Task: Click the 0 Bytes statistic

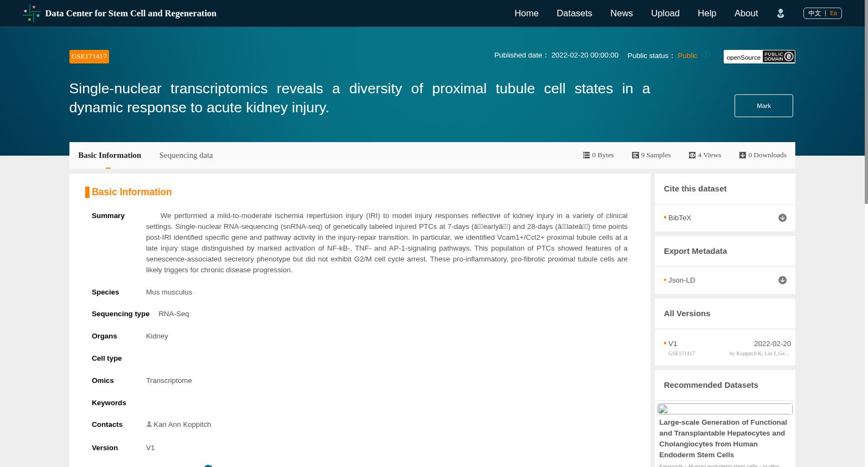Action: point(598,155)
